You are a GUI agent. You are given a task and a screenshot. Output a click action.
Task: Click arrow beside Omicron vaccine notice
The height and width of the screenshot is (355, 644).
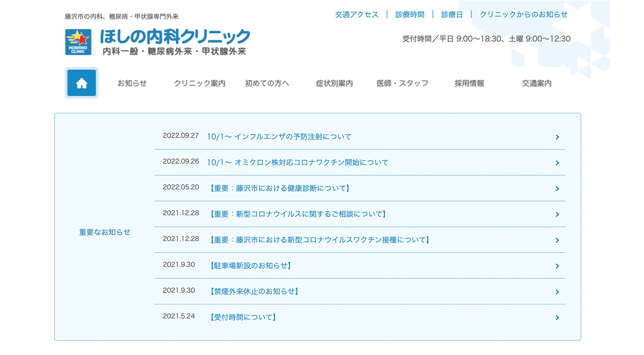tap(557, 163)
